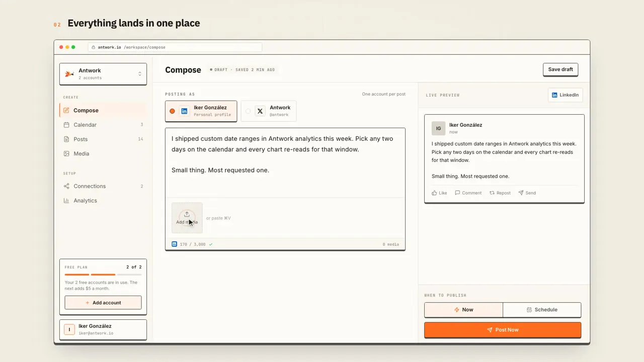Select the Antwork X account radio button

(x=248, y=111)
